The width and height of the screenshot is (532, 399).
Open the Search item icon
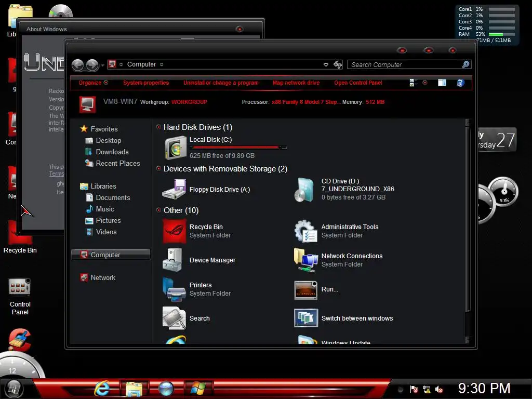pyautogui.click(x=174, y=318)
